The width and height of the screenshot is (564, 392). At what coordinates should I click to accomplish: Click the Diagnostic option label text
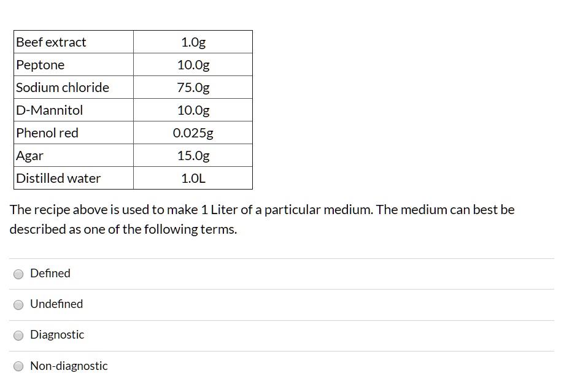[x=57, y=335]
